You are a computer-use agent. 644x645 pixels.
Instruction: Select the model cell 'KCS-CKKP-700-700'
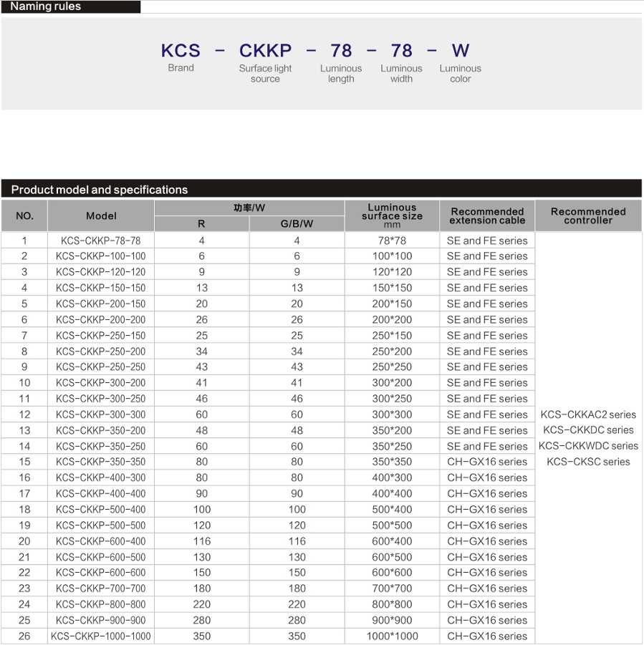pyautogui.click(x=101, y=588)
